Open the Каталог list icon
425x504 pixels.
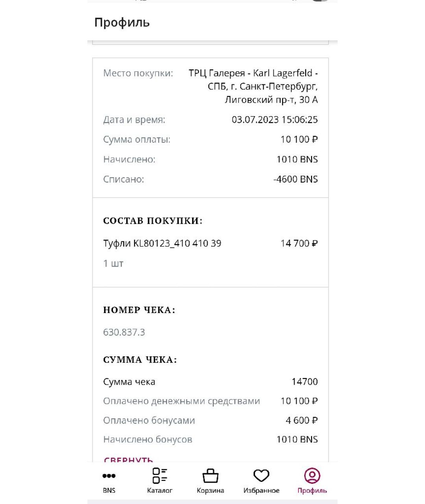pos(160,476)
